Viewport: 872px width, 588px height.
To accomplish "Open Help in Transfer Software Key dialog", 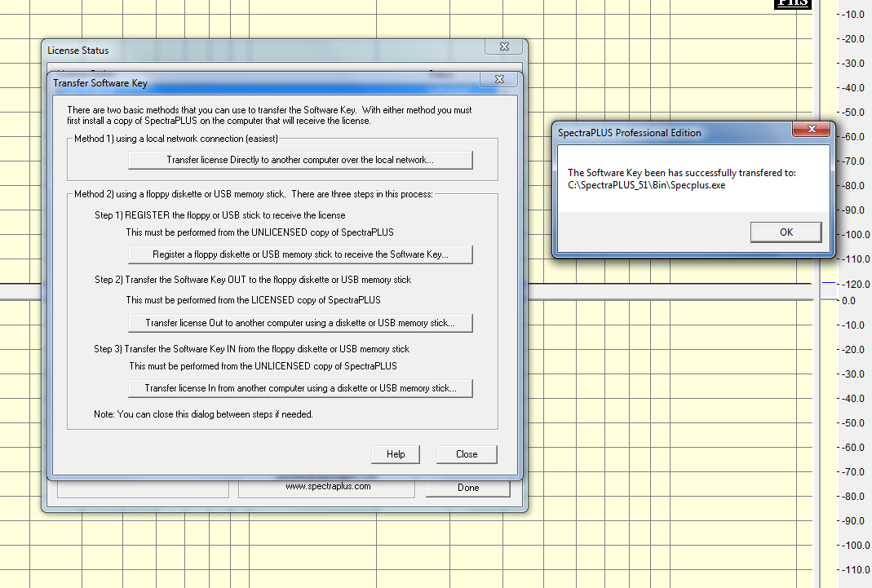I will [x=396, y=454].
